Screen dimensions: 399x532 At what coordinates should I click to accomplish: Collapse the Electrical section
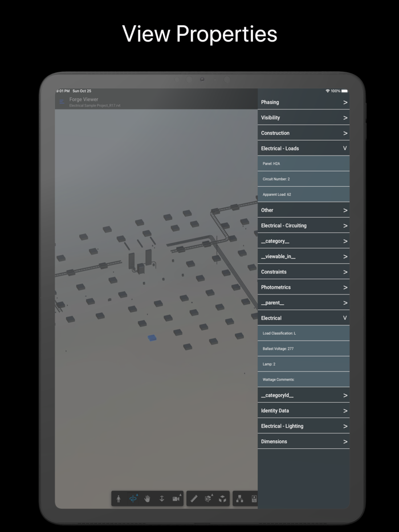coord(304,318)
